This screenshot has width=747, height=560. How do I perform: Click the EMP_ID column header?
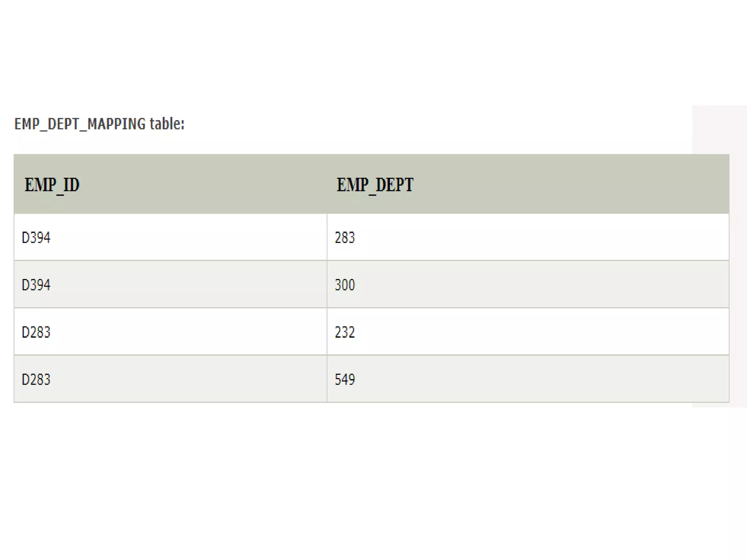[x=52, y=185]
